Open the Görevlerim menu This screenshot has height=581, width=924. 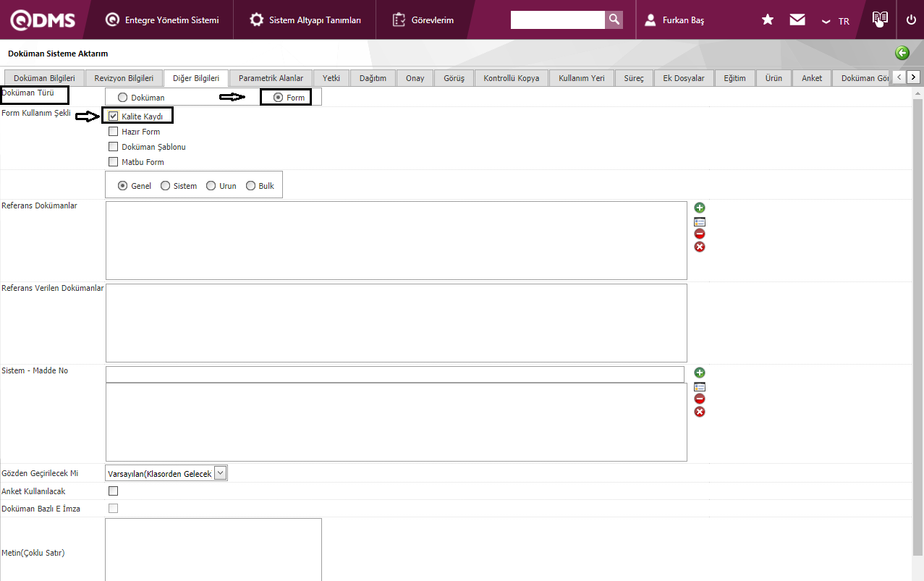[423, 20]
